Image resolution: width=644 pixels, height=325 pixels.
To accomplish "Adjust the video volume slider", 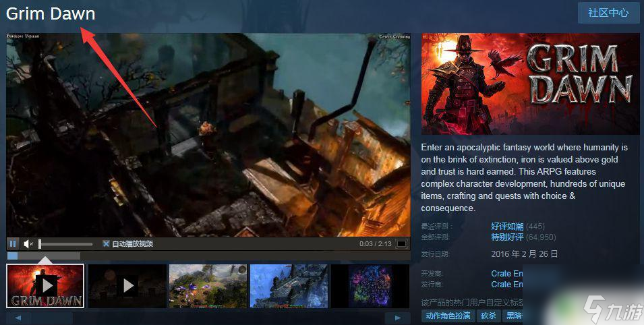I will tap(65, 244).
